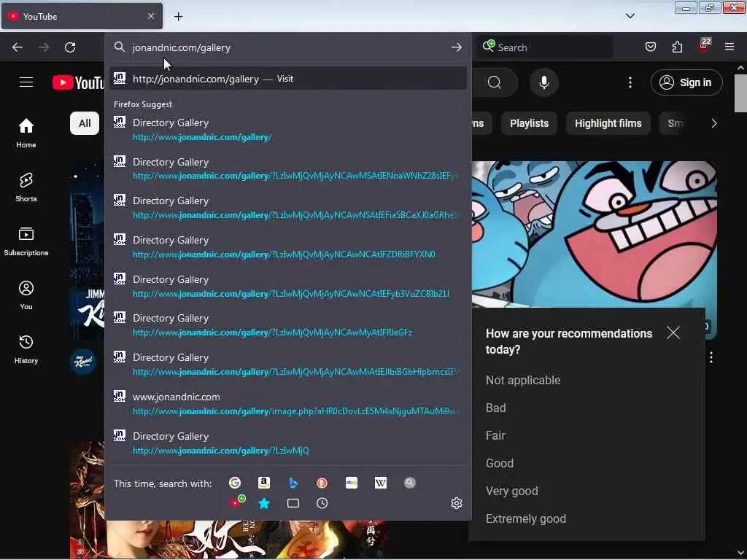Click the YouTube logo
The image size is (747, 560).
[x=79, y=82]
